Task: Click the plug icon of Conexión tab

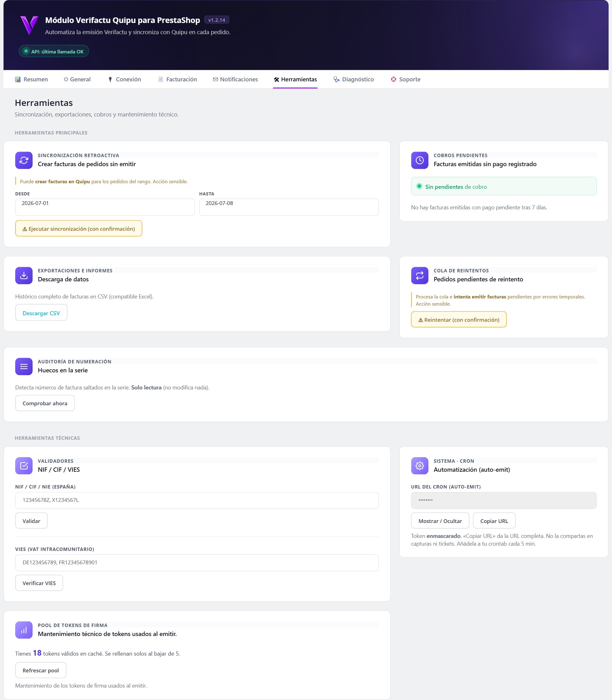Action: [110, 79]
